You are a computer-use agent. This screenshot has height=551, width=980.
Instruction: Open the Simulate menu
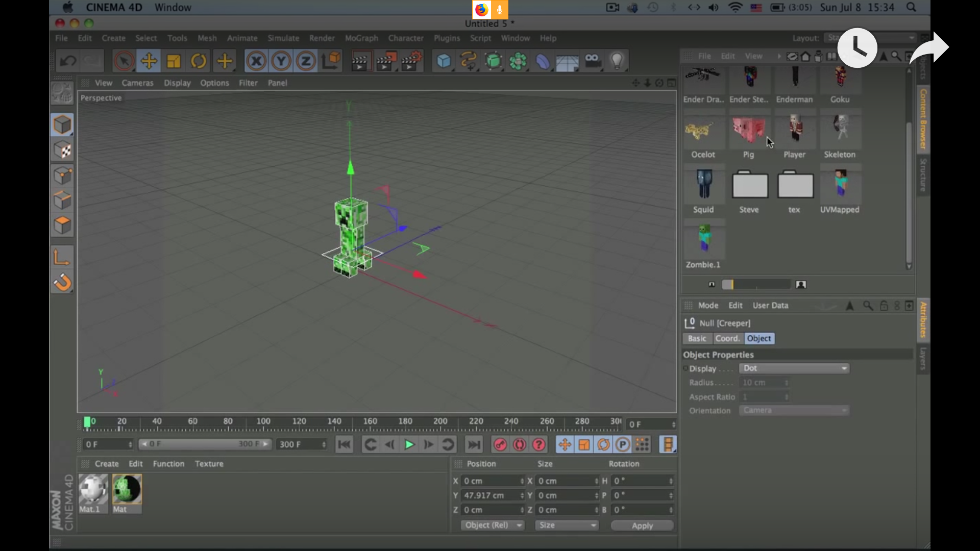pyautogui.click(x=283, y=38)
